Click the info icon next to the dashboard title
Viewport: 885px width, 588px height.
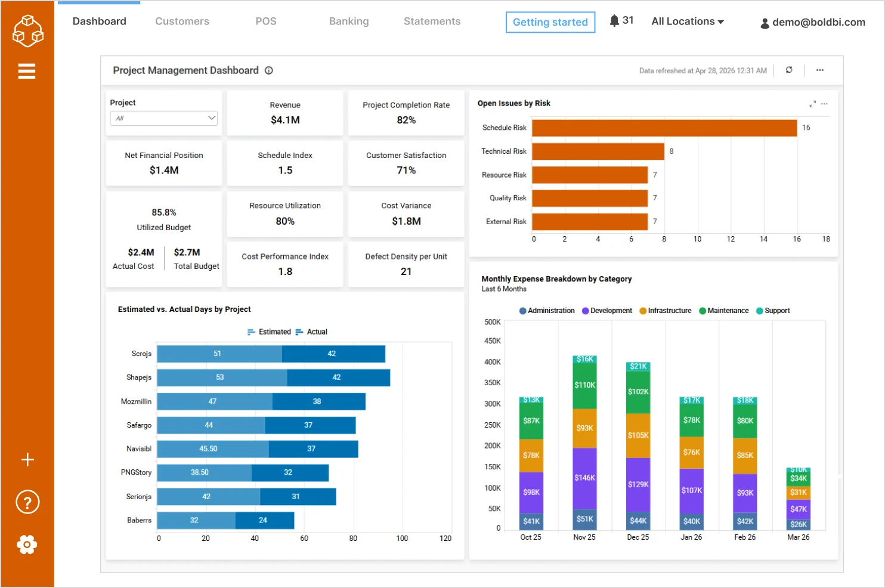[x=269, y=70]
